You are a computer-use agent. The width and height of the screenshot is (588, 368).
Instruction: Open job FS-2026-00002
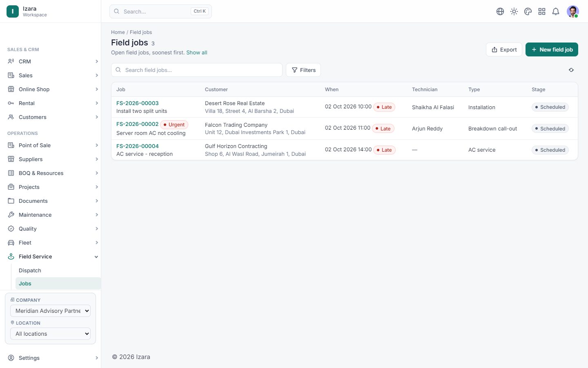[137, 124]
